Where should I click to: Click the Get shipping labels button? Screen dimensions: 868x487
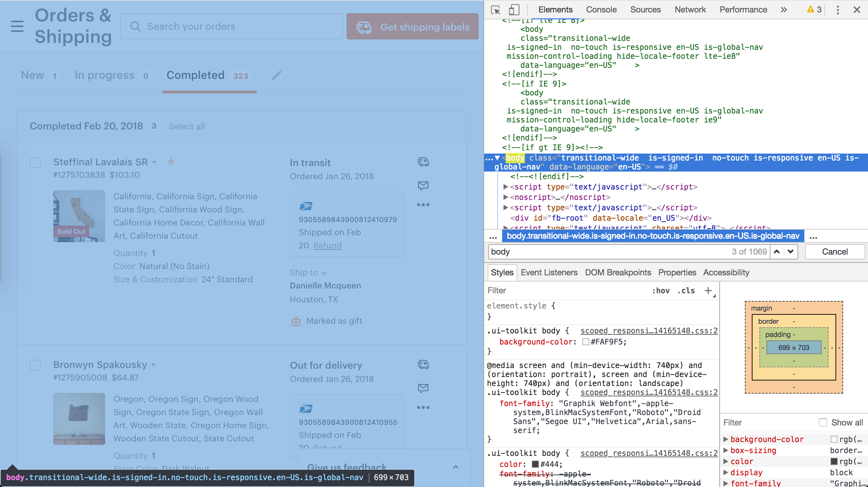(x=412, y=27)
